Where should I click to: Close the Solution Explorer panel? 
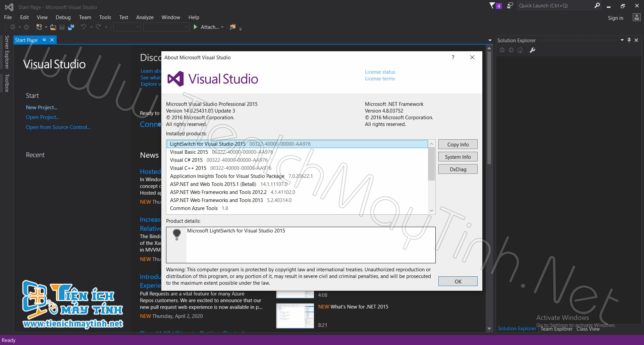click(636, 40)
